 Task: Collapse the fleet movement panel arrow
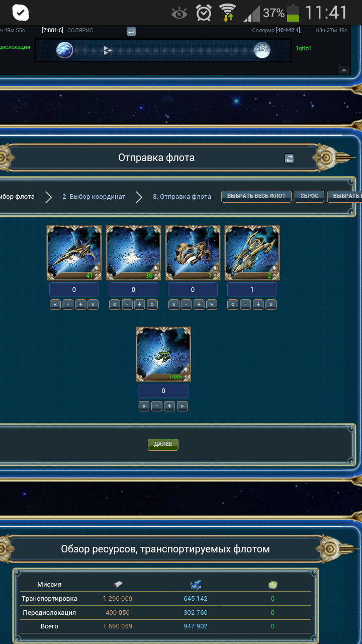[344, 69]
